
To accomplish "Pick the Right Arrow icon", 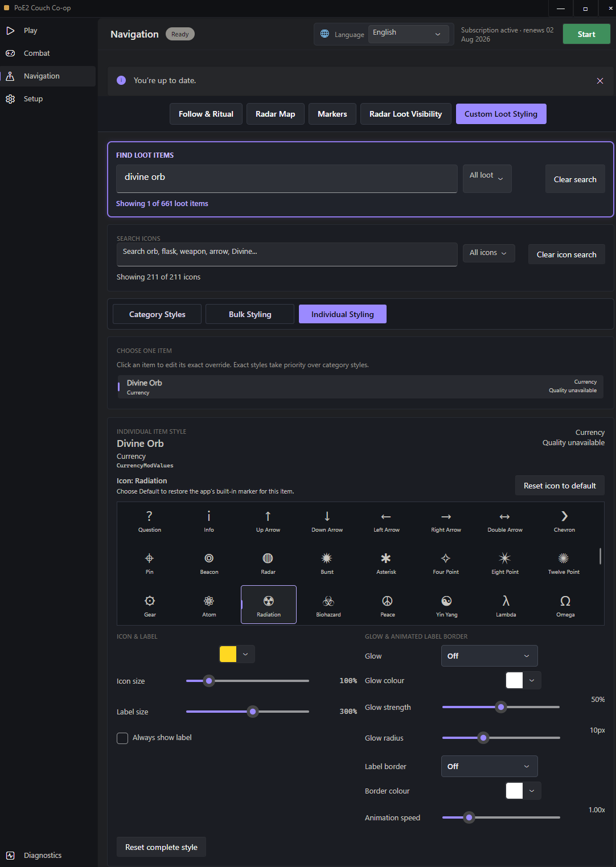I will point(446,520).
